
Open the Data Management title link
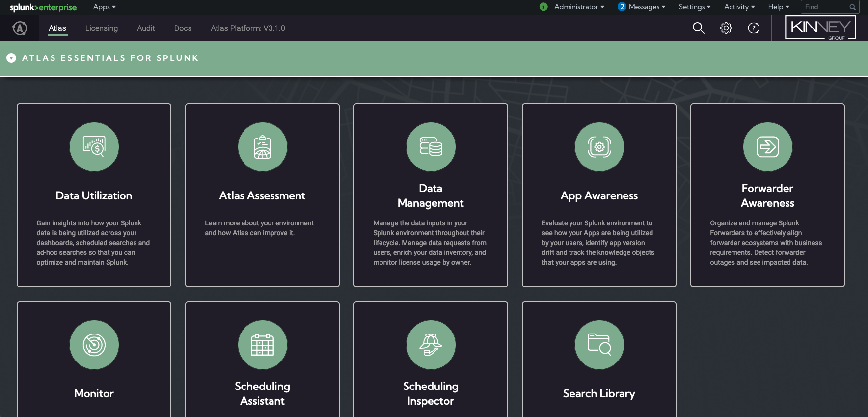click(431, 195)
